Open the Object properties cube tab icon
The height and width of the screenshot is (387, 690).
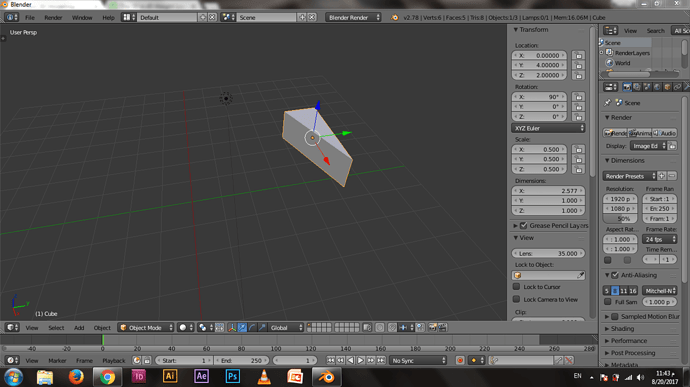(667, 87)
